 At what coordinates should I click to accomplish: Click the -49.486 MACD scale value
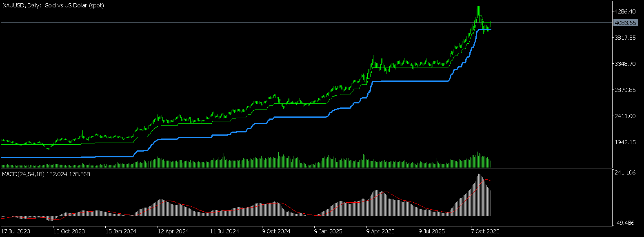(625, 223)
